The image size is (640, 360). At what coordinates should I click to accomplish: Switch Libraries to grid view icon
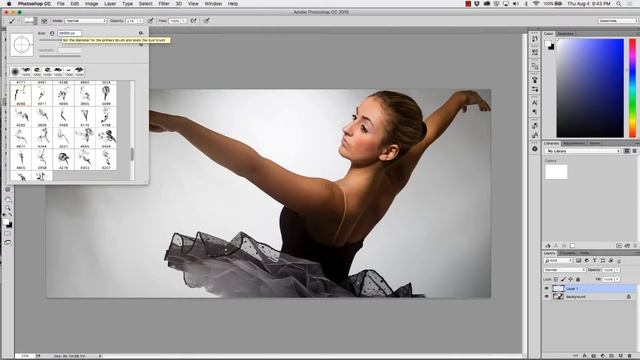(x=627, y=151)
